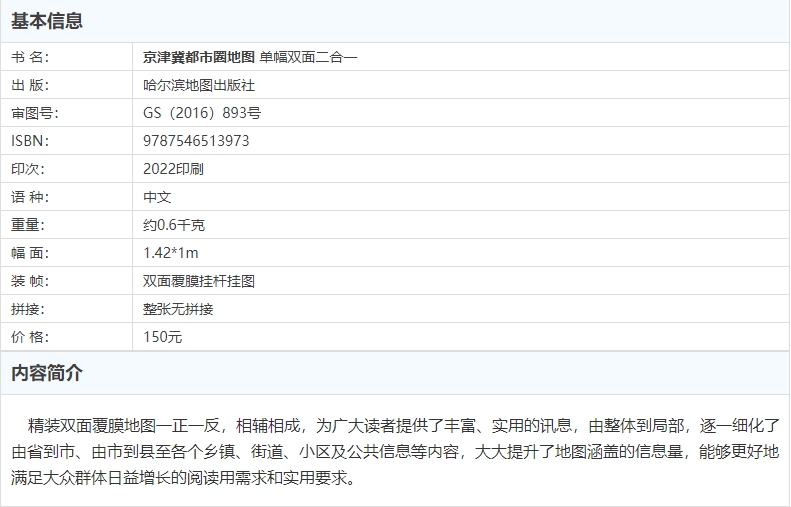Click the 出 版 label cell
The height and width of the screenshot is (507, 791).
coord(66,85)
